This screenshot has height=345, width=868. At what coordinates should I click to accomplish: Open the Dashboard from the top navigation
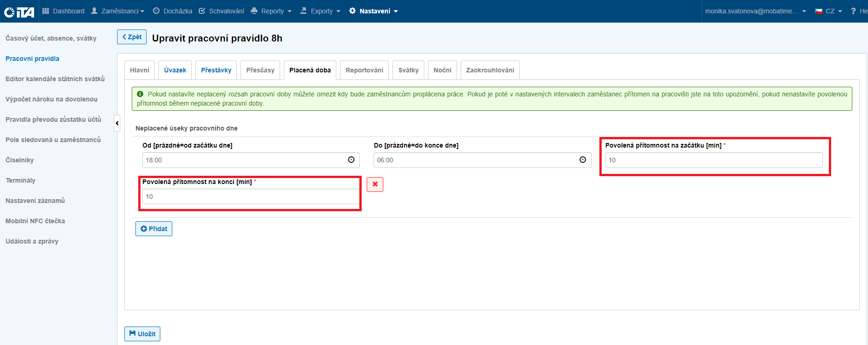click(x=64, y=11)
